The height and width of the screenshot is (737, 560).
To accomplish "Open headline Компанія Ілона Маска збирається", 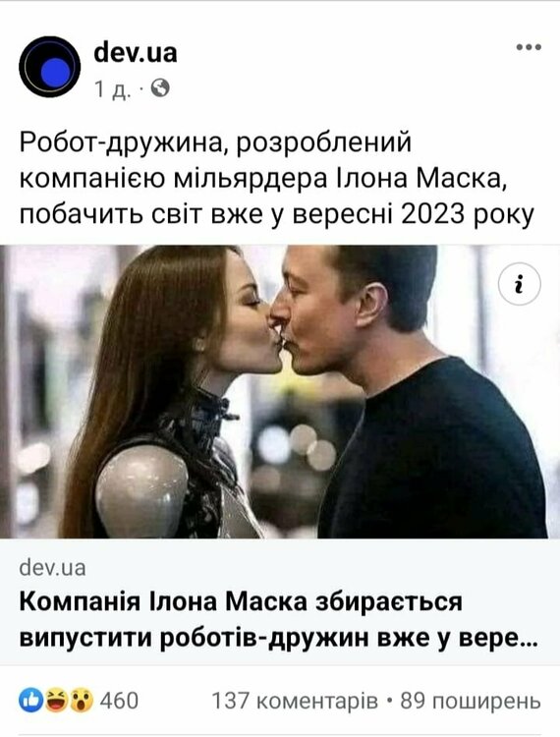I will (241, 602).
